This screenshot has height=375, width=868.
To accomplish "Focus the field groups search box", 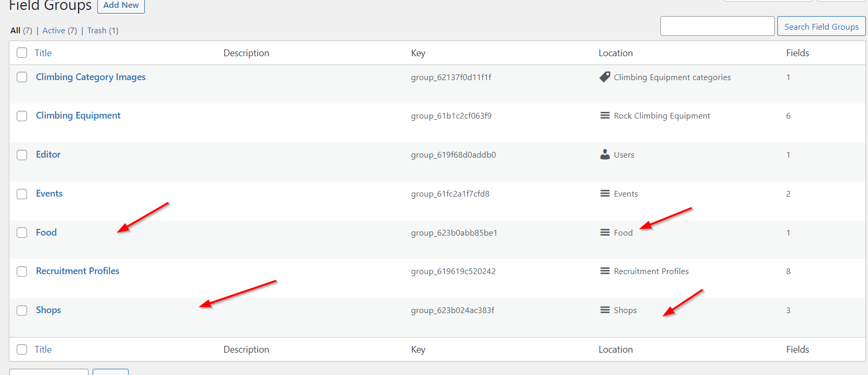I will pos(717,26).
